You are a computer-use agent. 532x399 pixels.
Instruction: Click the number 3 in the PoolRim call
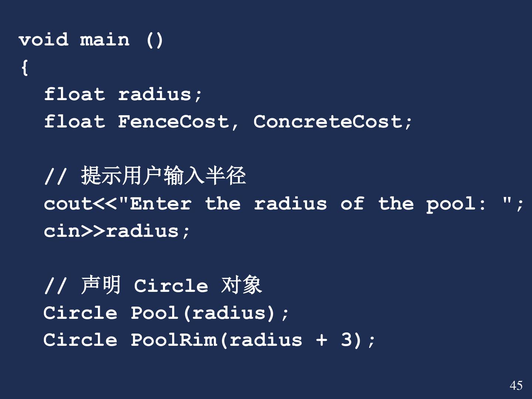point(346,340)
